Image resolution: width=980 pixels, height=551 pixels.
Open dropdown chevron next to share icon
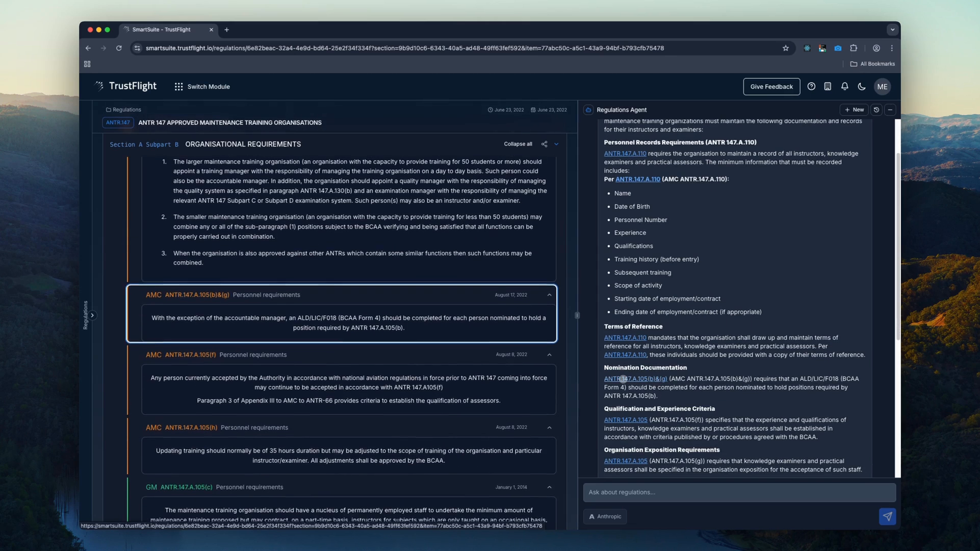click(x=556, y=144)
